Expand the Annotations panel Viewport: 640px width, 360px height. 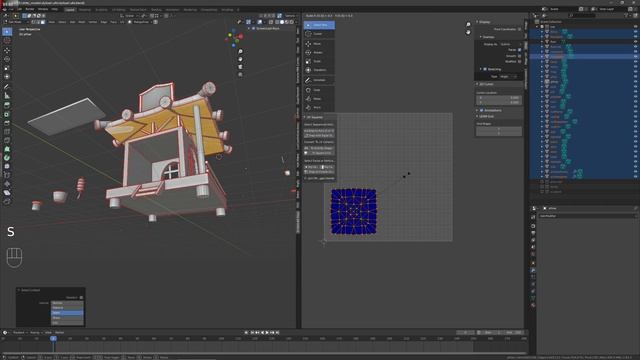[x=477, y=110]
